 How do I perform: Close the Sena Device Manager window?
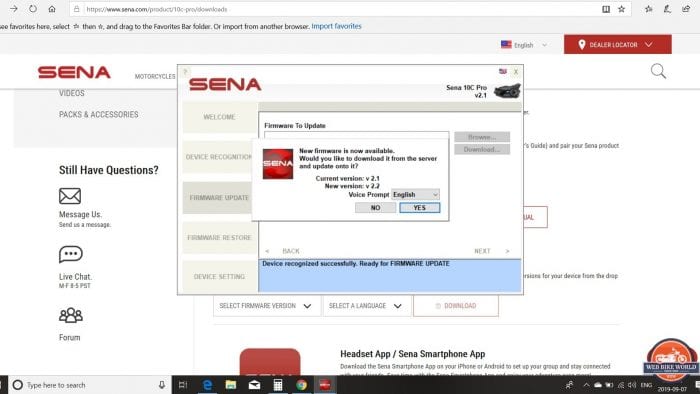tap(516, 71)
